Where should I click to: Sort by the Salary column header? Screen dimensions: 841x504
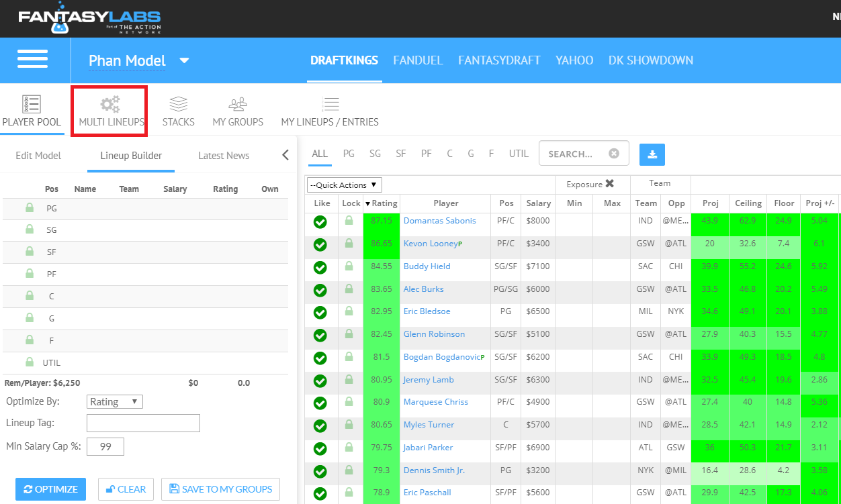539,203
